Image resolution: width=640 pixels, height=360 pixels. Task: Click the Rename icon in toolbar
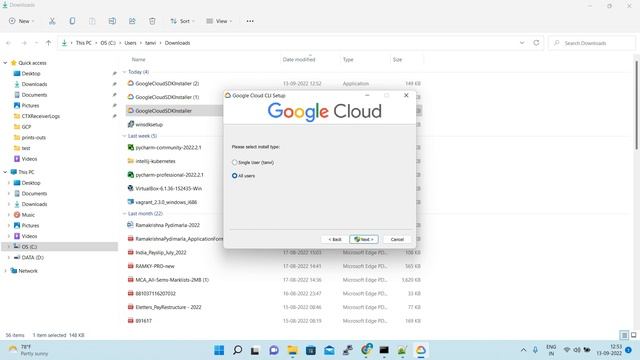[112, 21]
